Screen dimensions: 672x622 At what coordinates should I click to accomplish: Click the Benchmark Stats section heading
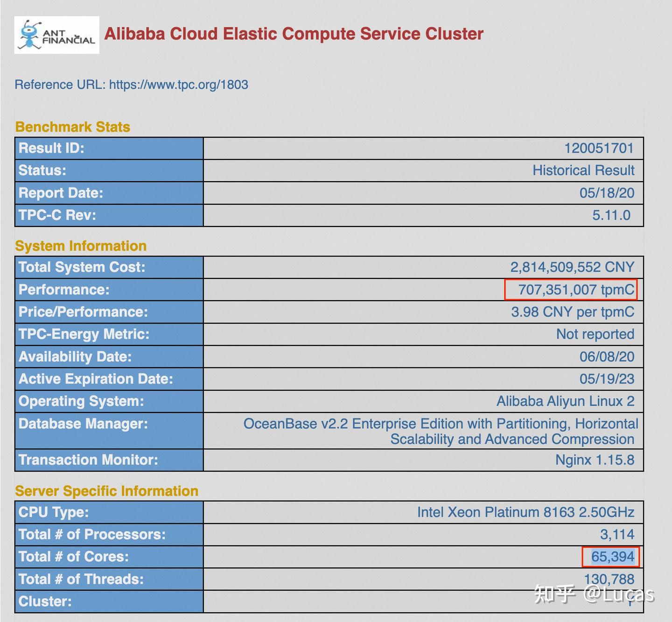click(73, 127)
